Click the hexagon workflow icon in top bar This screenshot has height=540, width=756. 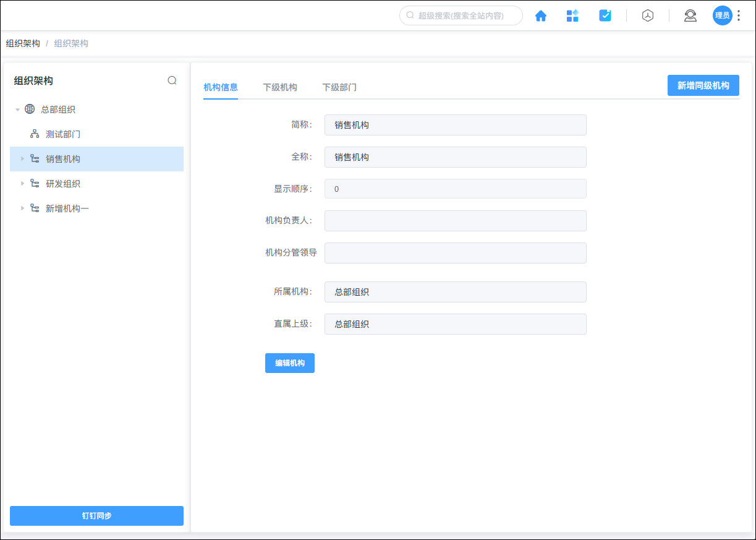(x=647, y=15)
